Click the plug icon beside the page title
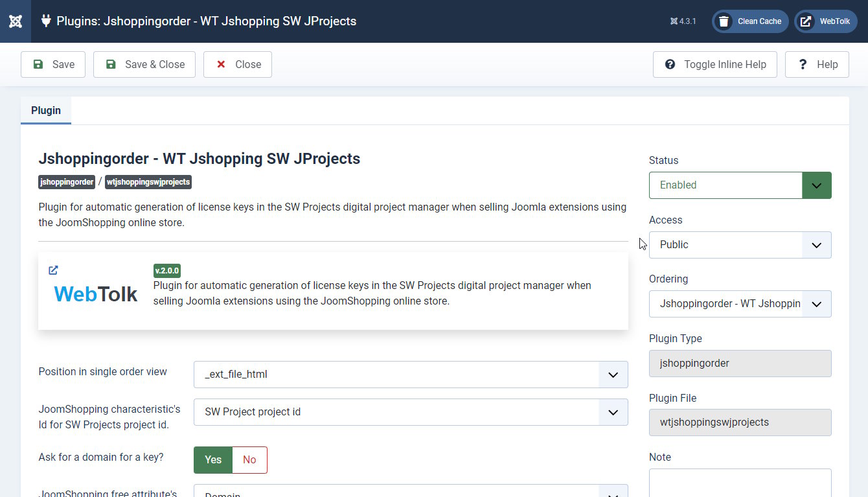This screenshot has height=497, width=868. pyautogui.click(x=46, y=21)
